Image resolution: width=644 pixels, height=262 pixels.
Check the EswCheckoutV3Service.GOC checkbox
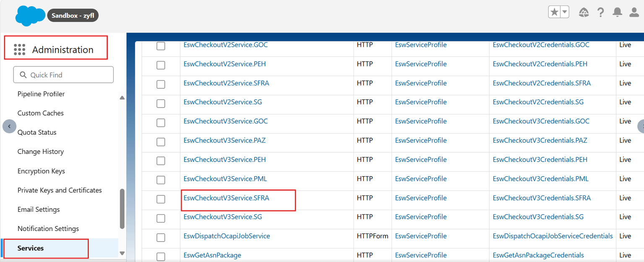161,123
